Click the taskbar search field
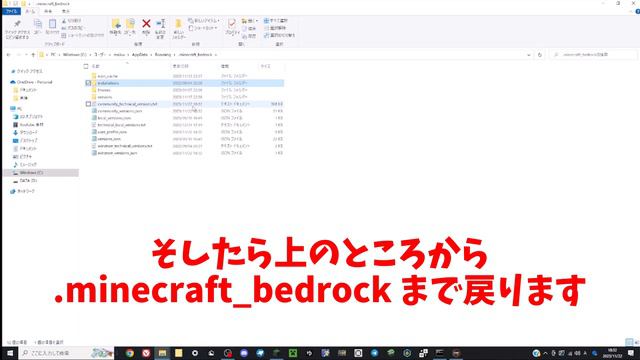This screenshot has width=640, height=360. 67,353
